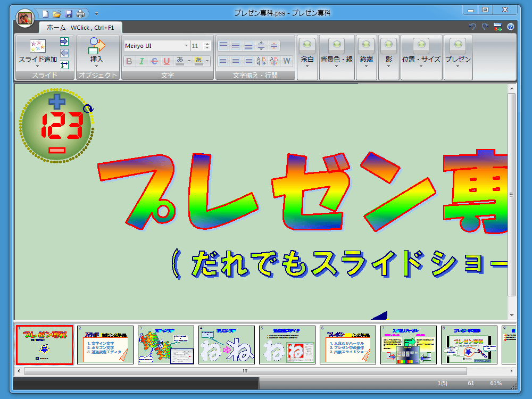Align text to bottom vertically
The height and width of the screenshot is (399, 532).
click(248, 45)
